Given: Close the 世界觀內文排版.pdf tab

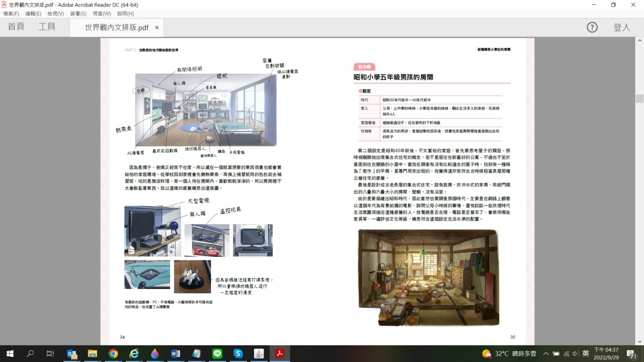Looking at the screenshot, I should (157, 28).
